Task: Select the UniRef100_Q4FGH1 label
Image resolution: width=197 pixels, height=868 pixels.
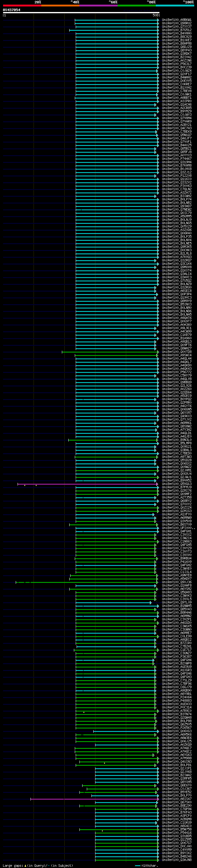Action: pos(176,532)
